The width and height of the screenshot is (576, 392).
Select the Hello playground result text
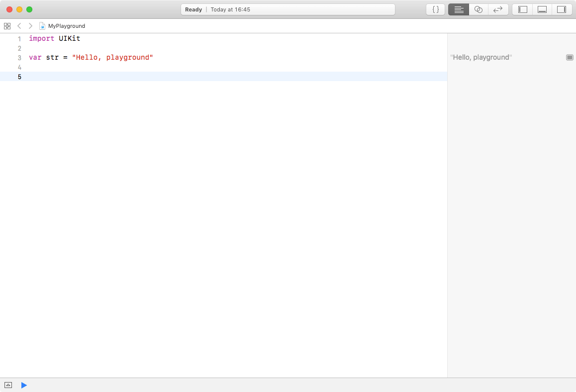[x=480, y=57]
